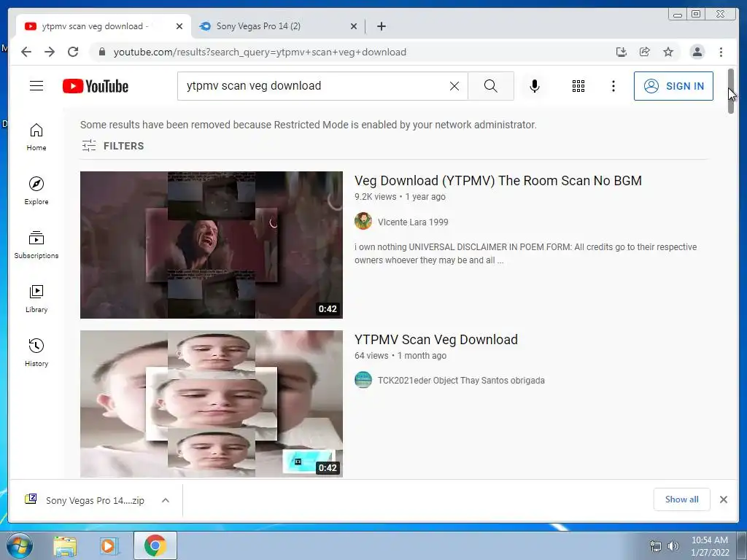Open the Chrome profile avatar
The width and height of the screenshot is (747, 560).
pos(697,52)
